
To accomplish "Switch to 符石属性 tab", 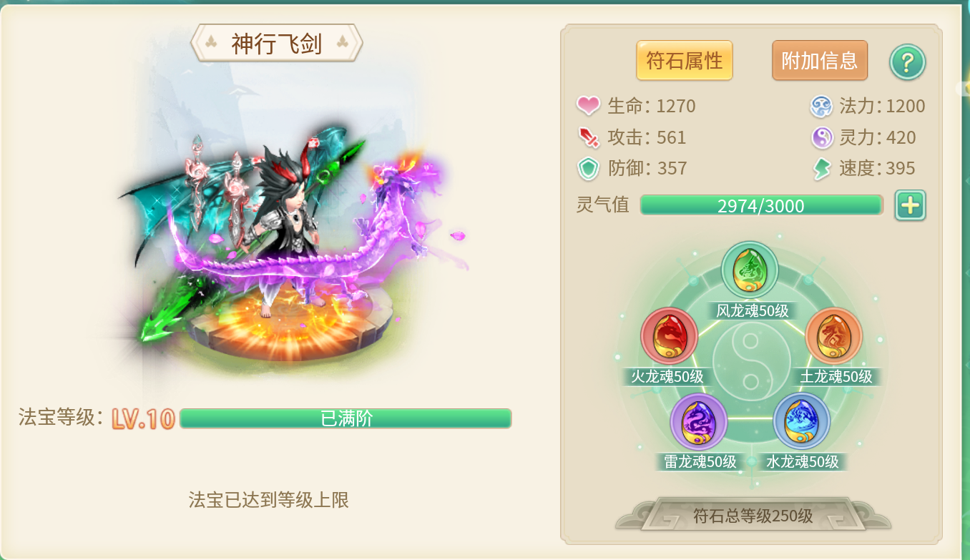I will coord(685,60).
